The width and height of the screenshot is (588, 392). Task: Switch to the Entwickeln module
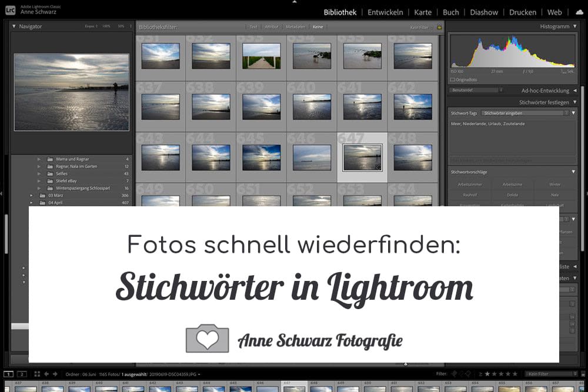385,12
